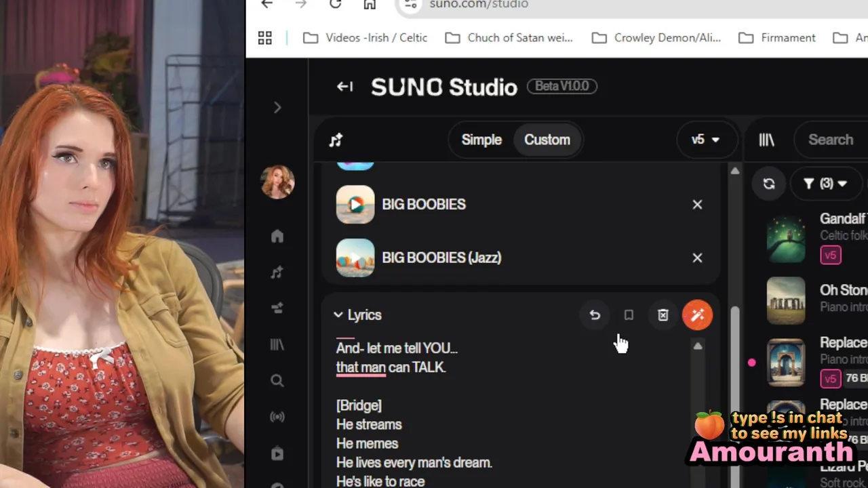This screenshot has width=868, height=488.
Task: Switch to Simple mode
Action: (481, 140)
